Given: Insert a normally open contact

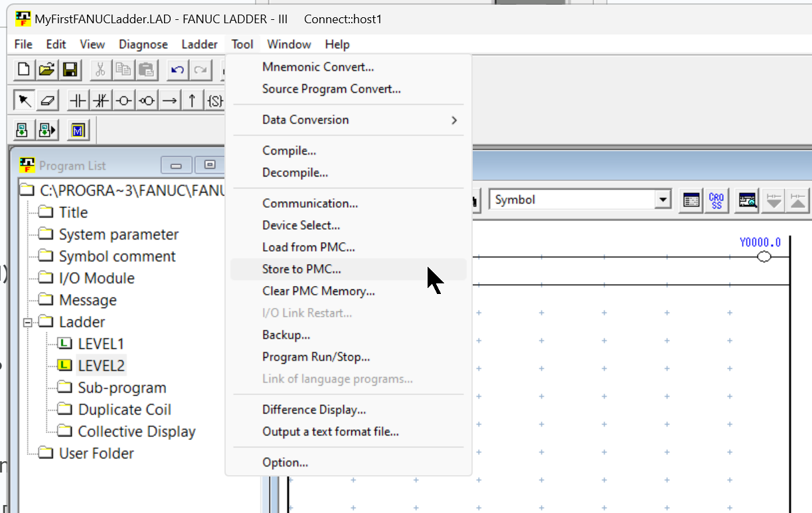Looking at the screenshot, I should click(78, 101).
